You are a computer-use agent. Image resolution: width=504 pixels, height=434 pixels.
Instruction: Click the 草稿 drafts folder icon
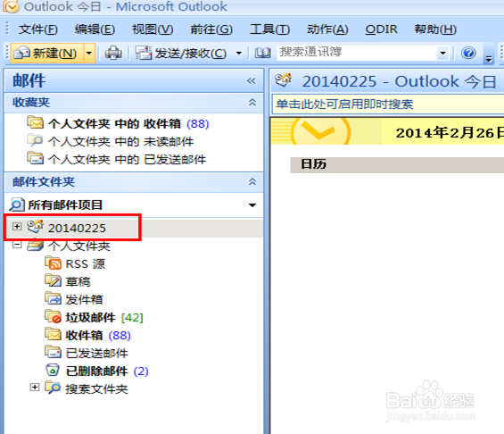pyautogui.click(x=53, y=280)
